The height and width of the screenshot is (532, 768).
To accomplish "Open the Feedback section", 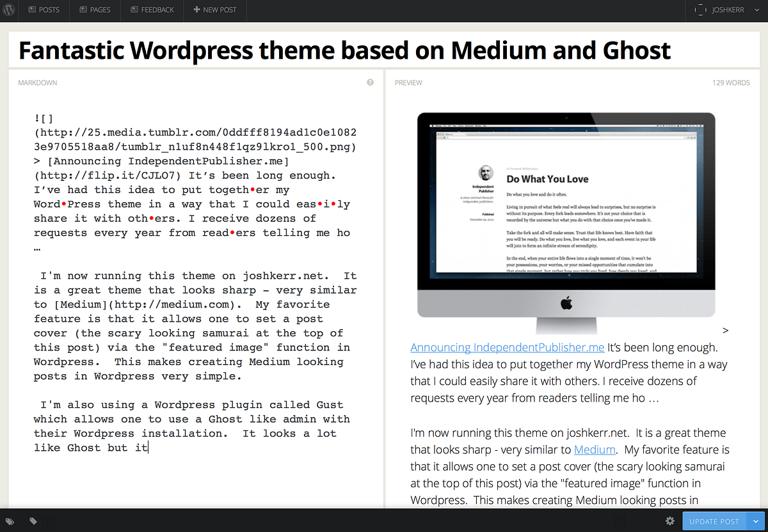I will click(152, 10).
